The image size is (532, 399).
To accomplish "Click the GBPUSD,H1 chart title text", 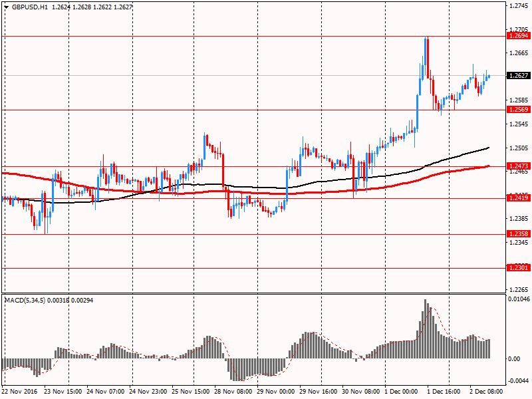I will tap(29, 7).
